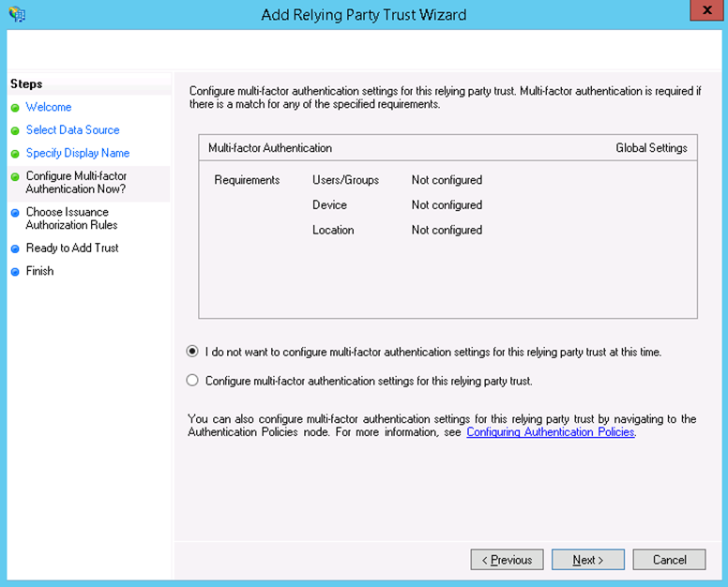Select 'Configure multi-factor authentication settings' radio option
This screenshot has width=728, height=587.
(x=192, y=381)
